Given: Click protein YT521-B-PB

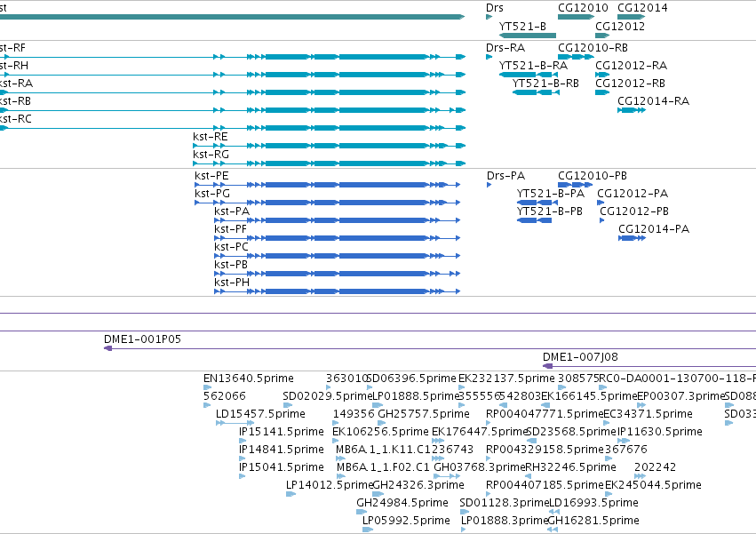Looking at the screenshot, I should click(534, 220).
